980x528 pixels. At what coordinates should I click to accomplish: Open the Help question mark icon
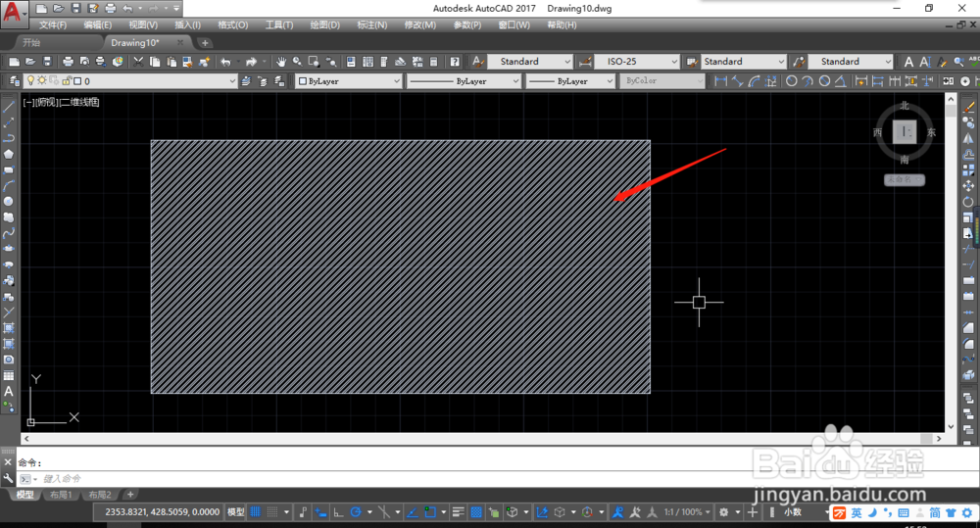(455, 62)
